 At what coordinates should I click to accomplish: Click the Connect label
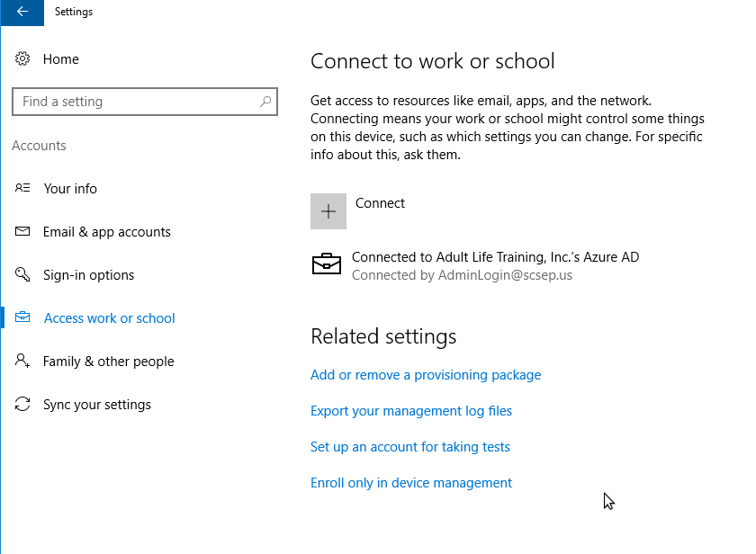point(380,203)
